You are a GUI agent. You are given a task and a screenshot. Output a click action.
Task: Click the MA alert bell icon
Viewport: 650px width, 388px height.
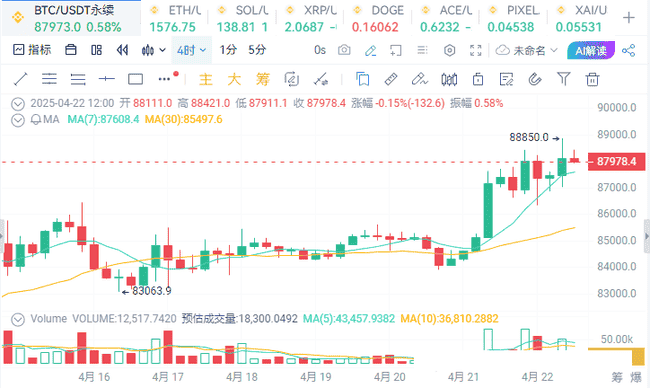click(x=36, y=120)
